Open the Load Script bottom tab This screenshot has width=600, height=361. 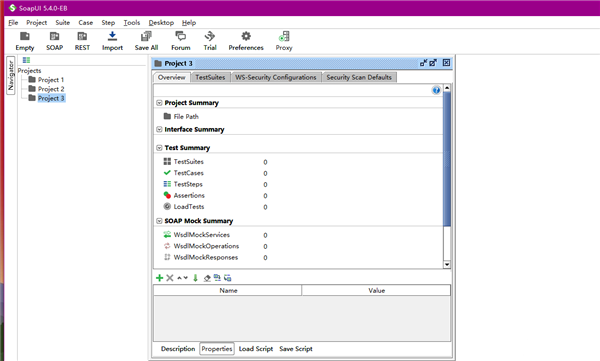[256, 349]
